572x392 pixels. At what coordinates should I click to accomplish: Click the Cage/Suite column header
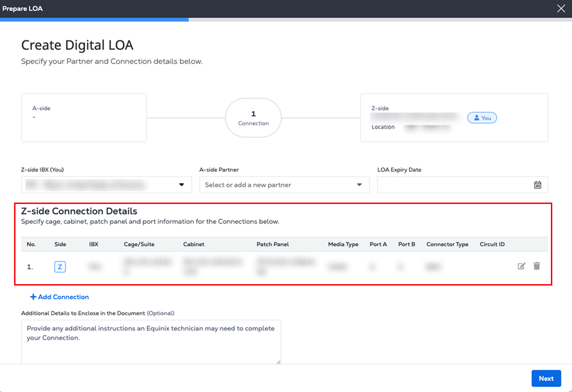coord(139,244)
